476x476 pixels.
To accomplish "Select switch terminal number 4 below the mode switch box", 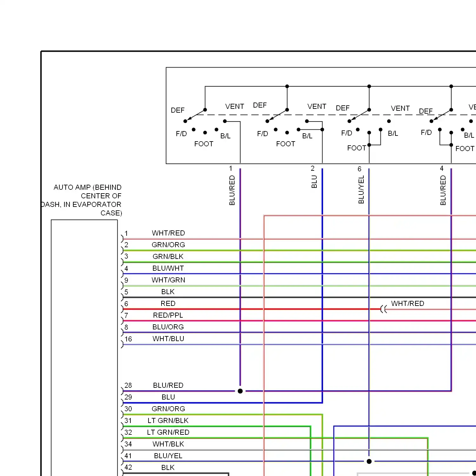I will 442,169.
